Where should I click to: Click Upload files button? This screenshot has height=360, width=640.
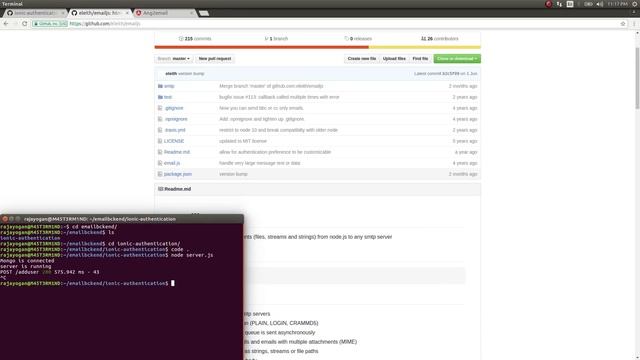pyautogui.click(x=394, y=59)
